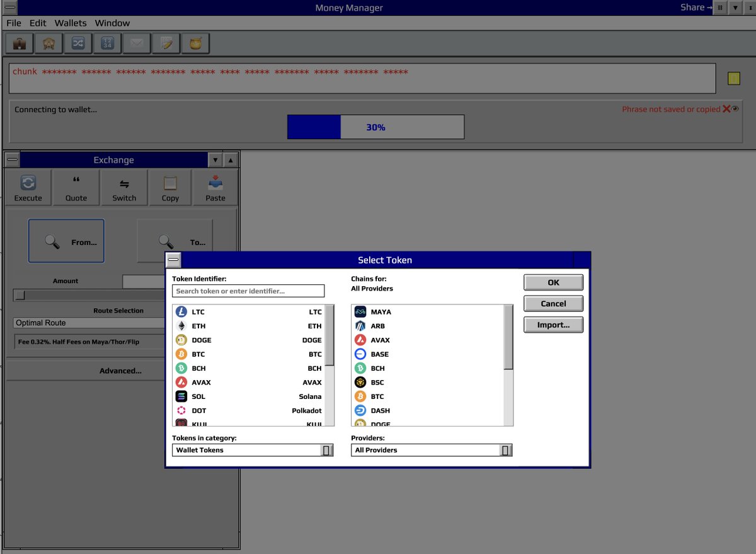Click the Paste tool in Exchange panel
756x554 pixels.
[215, 188]
